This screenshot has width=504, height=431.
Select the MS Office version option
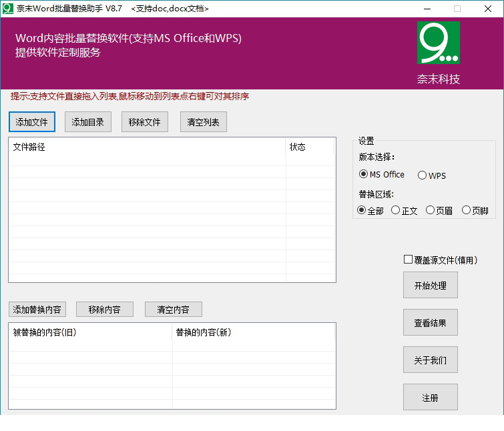point(364,174)
